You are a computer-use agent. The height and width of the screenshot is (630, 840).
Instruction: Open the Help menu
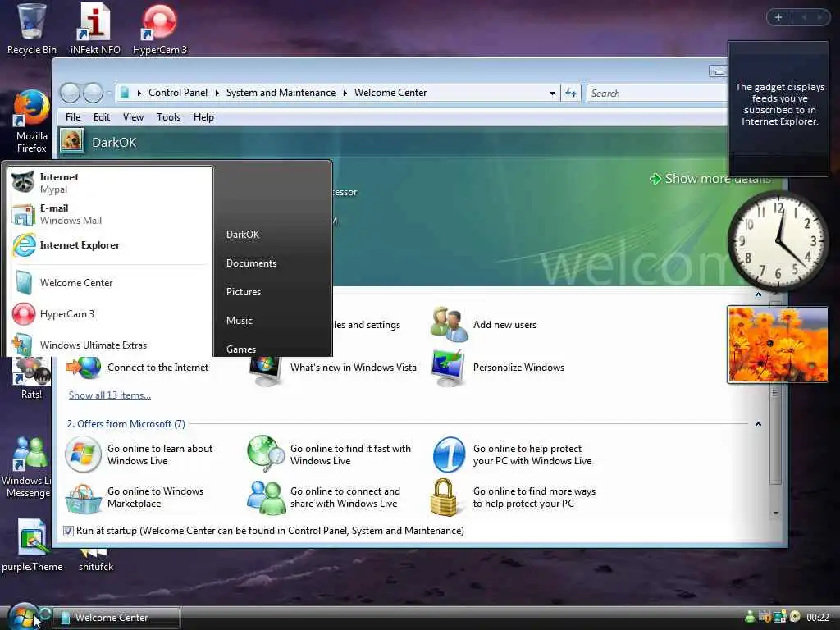(203, 116)
